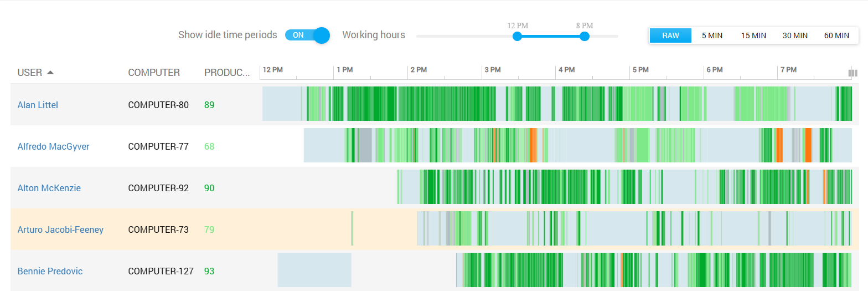Image resolution: width=868 pixels, height=291 pixels.
Task: Click the 3 PM timeline marker
Action: [492, 70]
